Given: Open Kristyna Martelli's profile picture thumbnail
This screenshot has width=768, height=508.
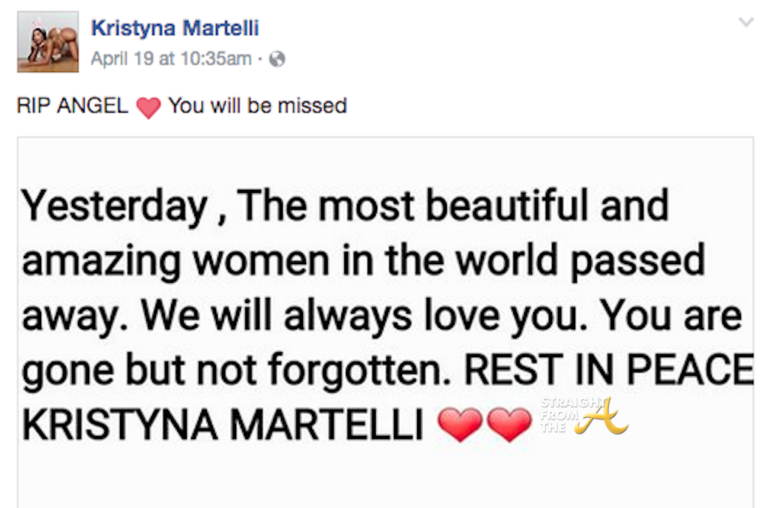Looking at the screenshot, I should coord(47,41).
